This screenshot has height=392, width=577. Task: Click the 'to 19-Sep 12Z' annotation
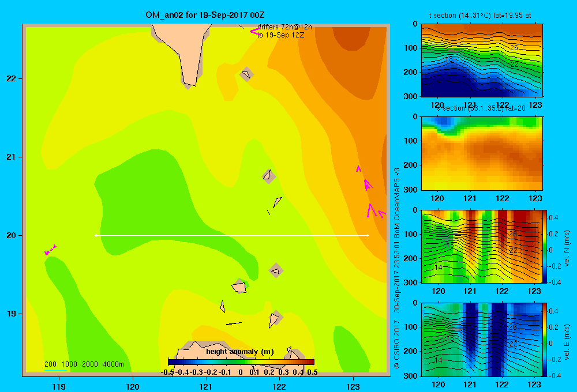281,35
